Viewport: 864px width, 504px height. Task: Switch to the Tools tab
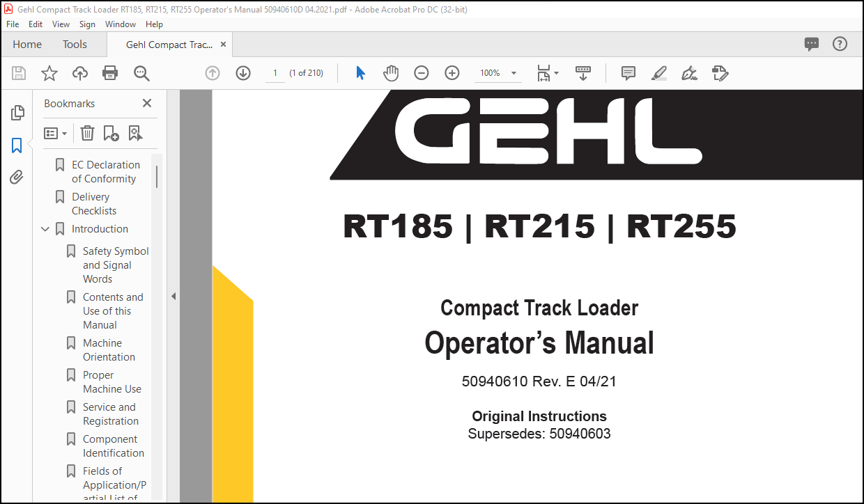[75, 45]
